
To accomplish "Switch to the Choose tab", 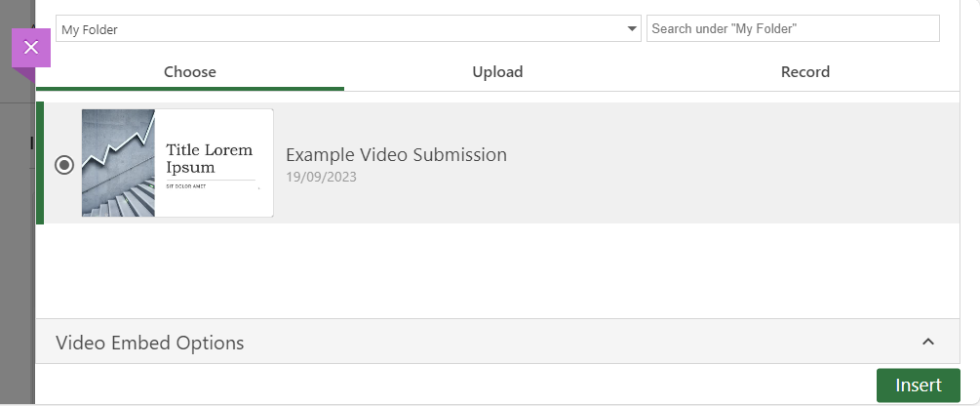I will tap(190, 72).
